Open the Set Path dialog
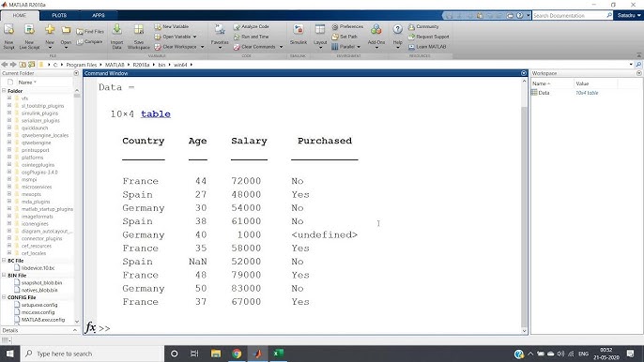 point(345,37)
